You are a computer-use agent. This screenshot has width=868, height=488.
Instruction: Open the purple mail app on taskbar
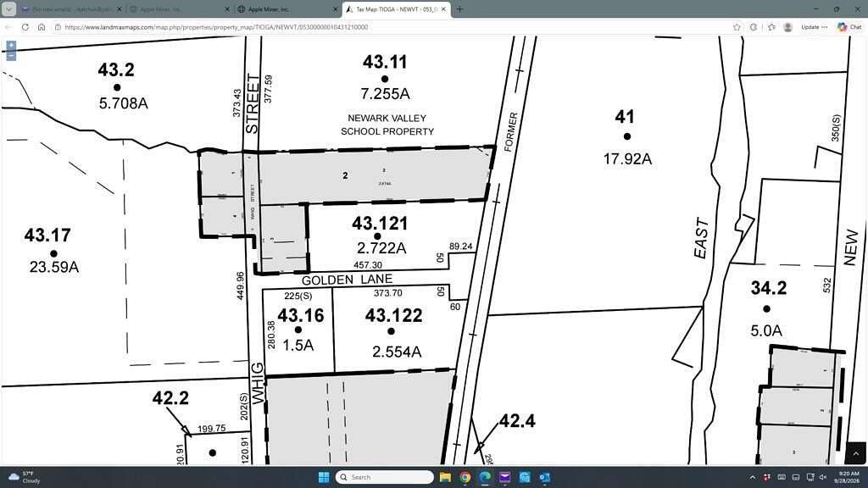pyautogui.click(x=505, y=477)
